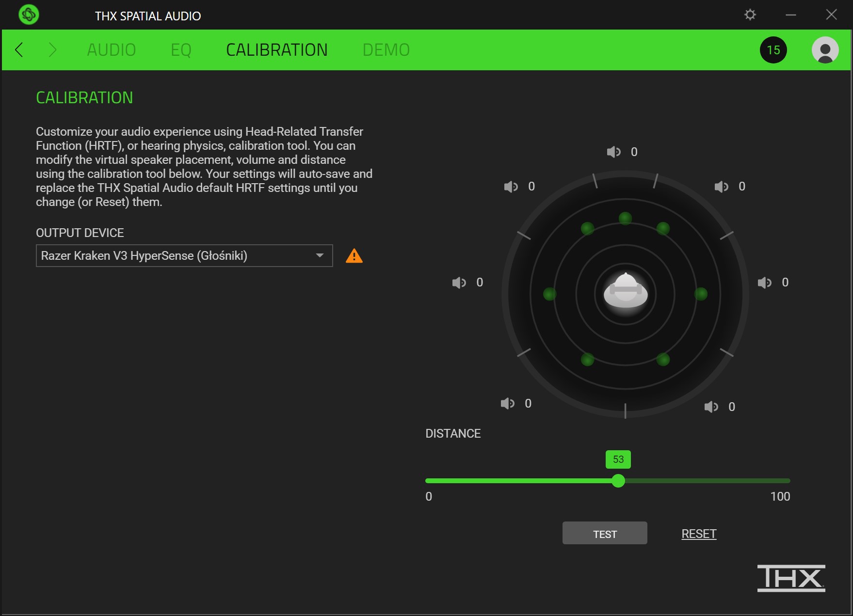Screen dimensions: 853x616
Task: Open the Output Device dropdown
Action: point(184,255)
